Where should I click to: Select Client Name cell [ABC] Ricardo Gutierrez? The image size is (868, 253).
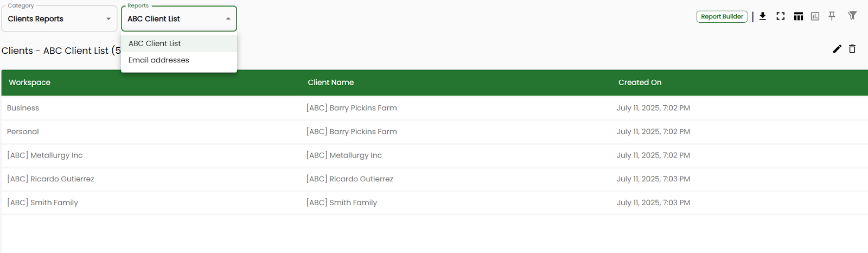[x=349, y=179]
